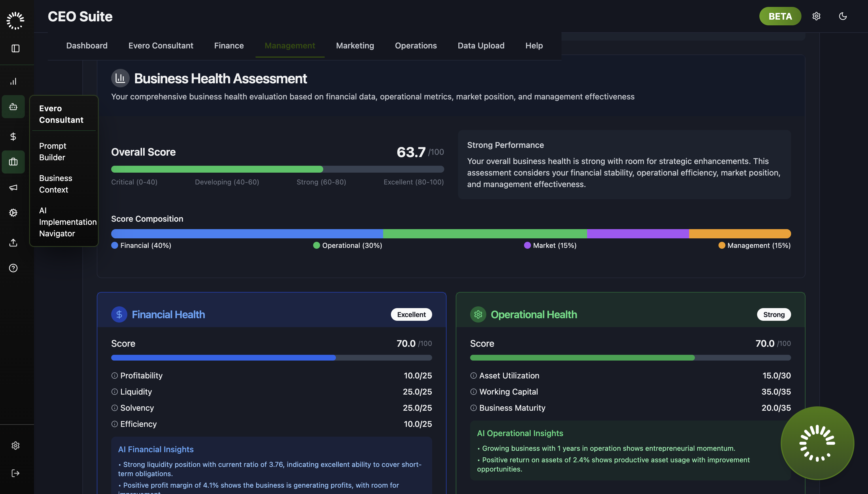Toggle dark mode with the moon icon
Viewport: 868px width, 494px height.
(x=843, y=16)
